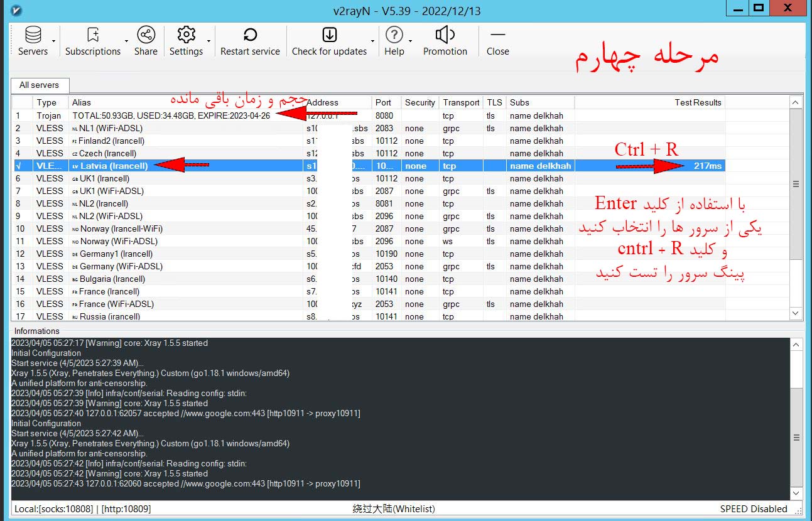Click the Restart service icon

point(250,35)
